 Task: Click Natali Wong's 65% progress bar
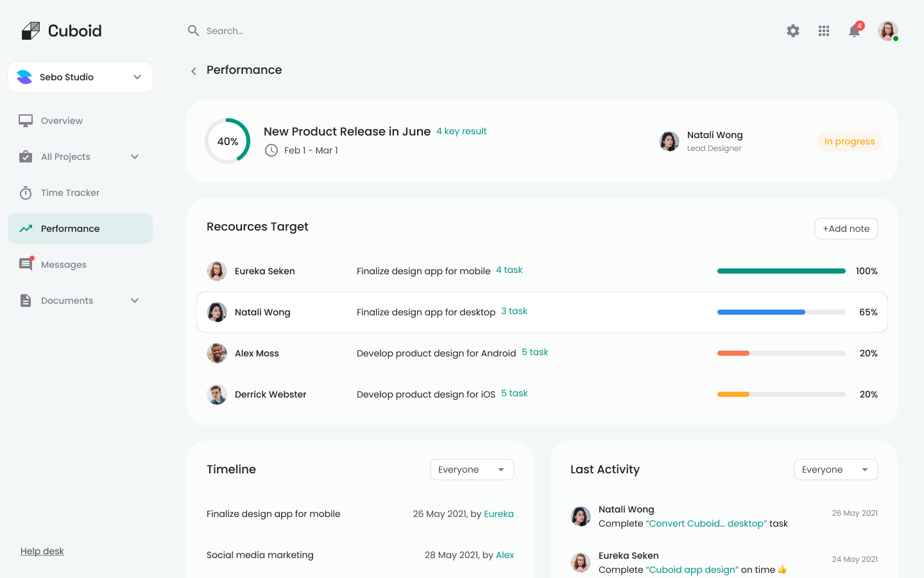(781, 312)
